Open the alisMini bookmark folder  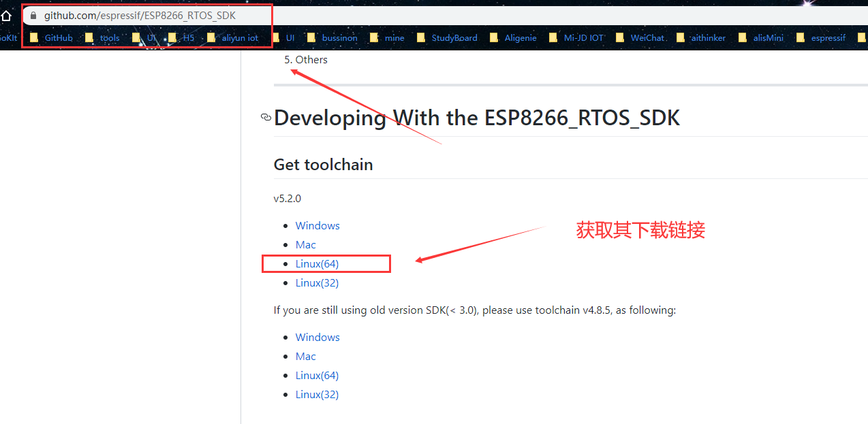pos(761,38)
